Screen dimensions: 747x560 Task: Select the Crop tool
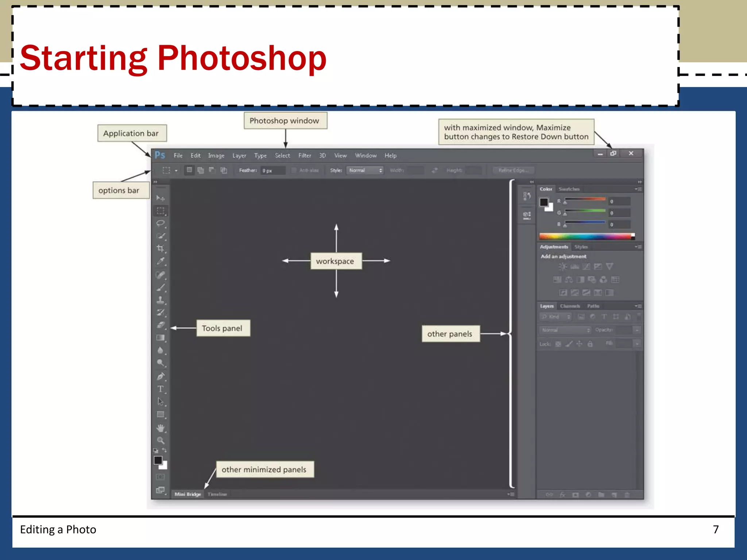tap(160, 248)
